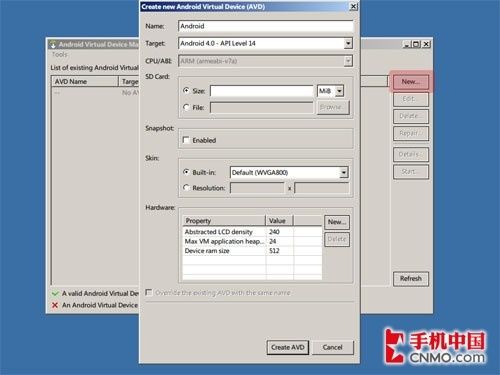The image size is (500, 375).
Task: Enable the Snapshot Enabled checkbox
Action: point(186,140)
